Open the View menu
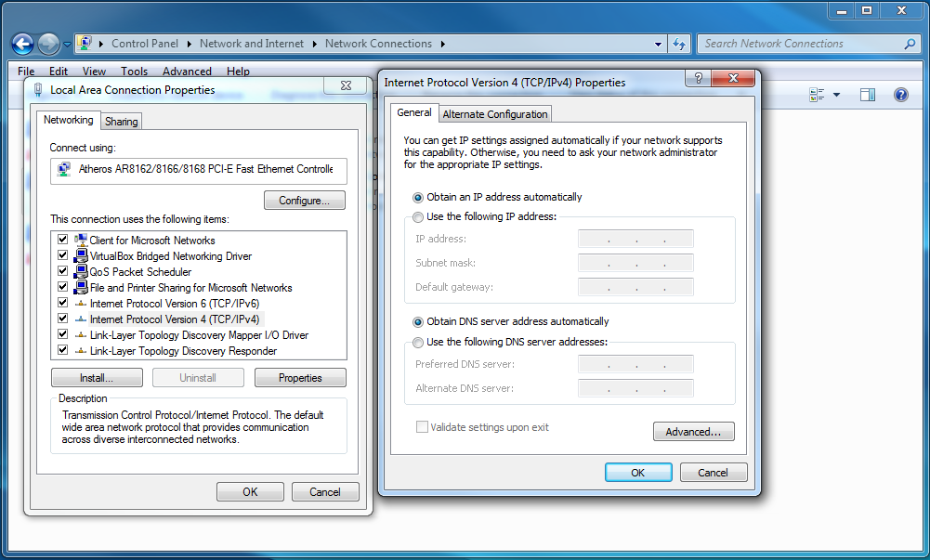The image size is (930, 560). 94,72
